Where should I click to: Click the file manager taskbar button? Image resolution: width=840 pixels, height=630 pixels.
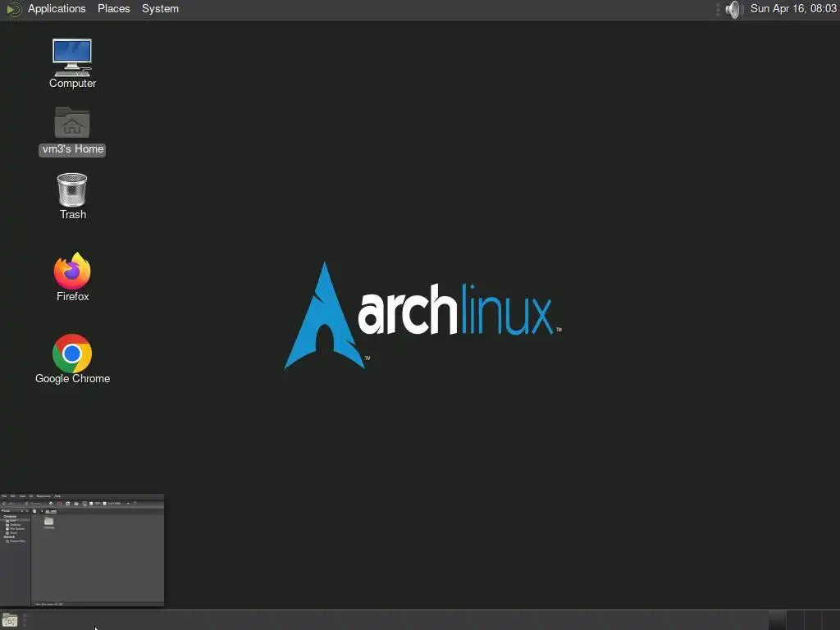tap(10, 620)
